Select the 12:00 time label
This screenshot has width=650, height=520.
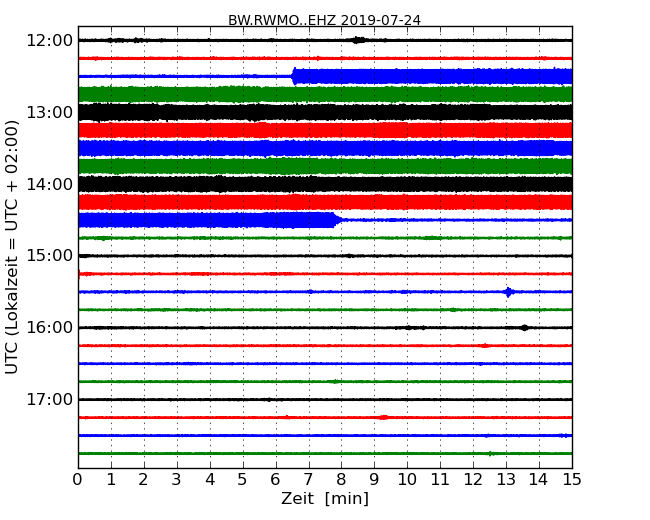(49, 41)
